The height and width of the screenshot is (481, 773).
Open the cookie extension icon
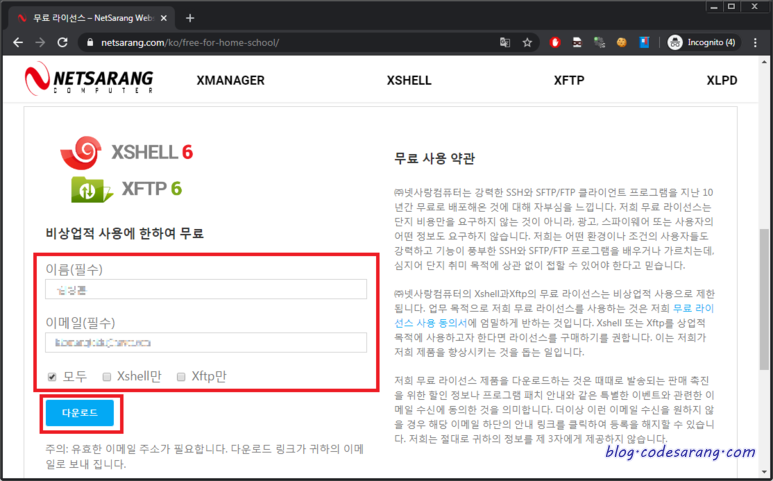click(x=622, y=43)
